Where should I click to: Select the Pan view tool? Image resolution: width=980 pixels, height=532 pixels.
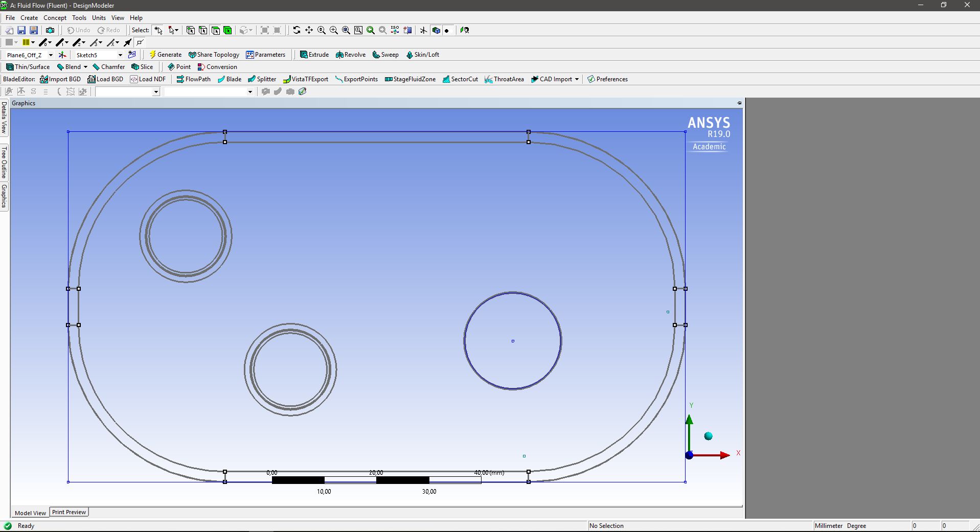pos(309,30)
